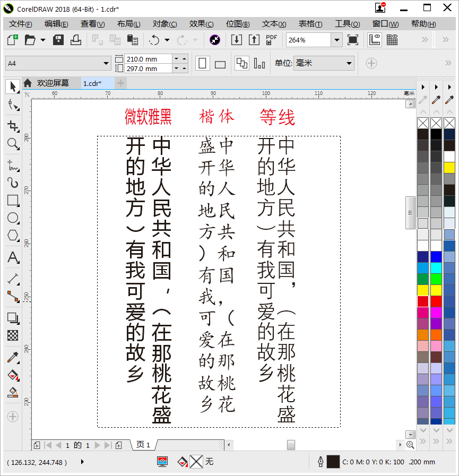Set page orientation to portrait
Screen dimensions: 459x476
(x=202, y=64)
